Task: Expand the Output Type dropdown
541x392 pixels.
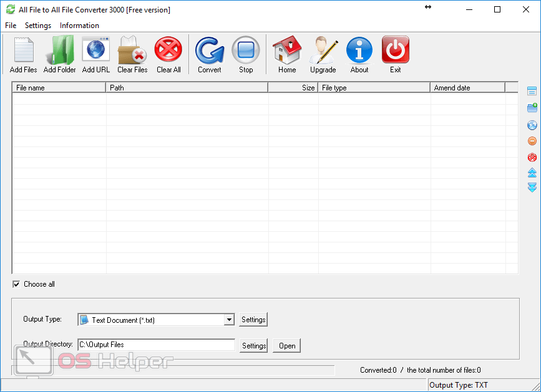Action: tap(229, 320)
